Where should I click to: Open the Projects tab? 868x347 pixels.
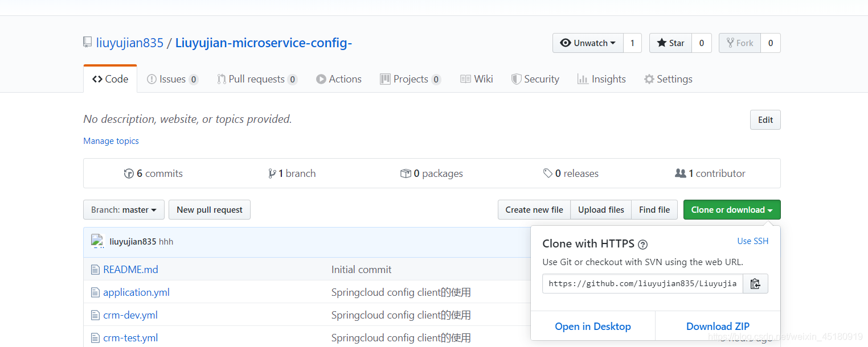click(x=410, y=79)
